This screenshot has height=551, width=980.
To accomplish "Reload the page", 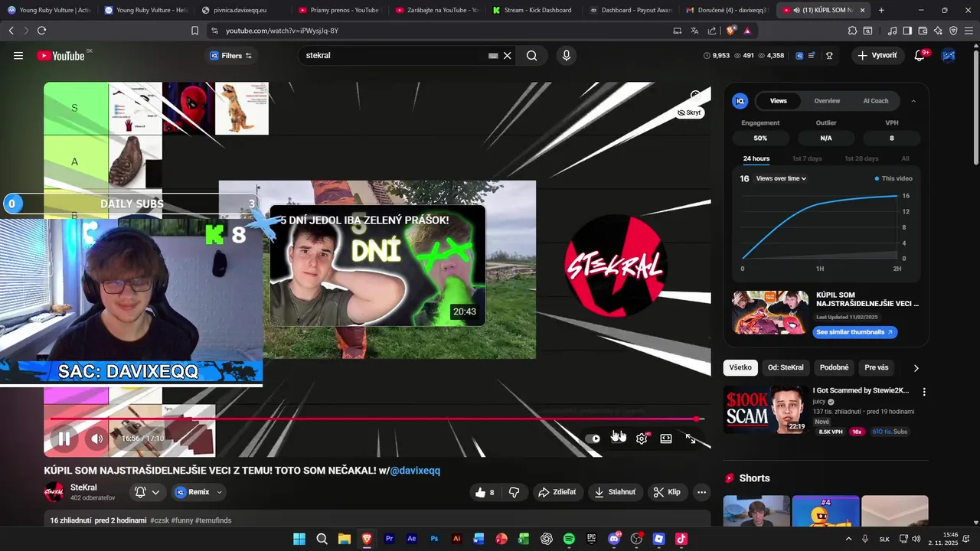I will point(41,31).
